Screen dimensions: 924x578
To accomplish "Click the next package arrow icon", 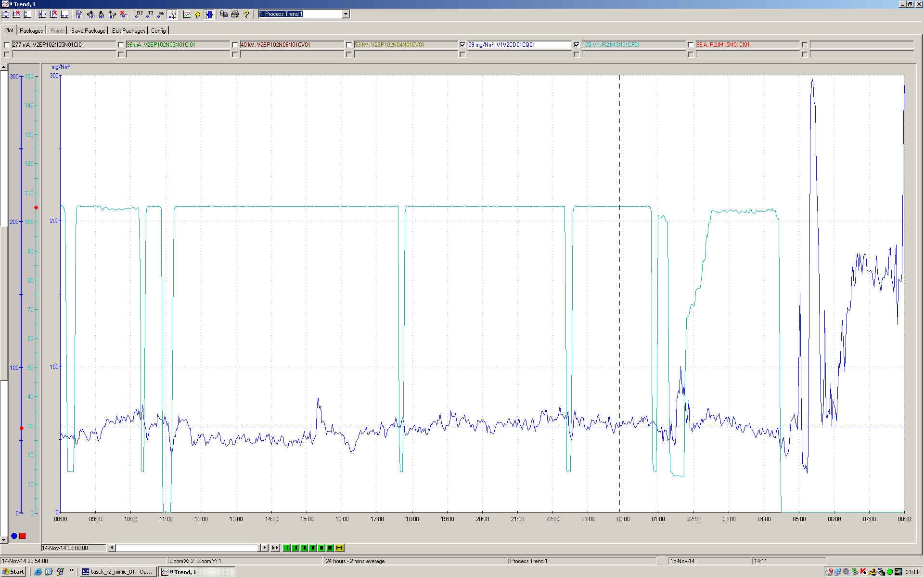I will (x=113, y=14).
